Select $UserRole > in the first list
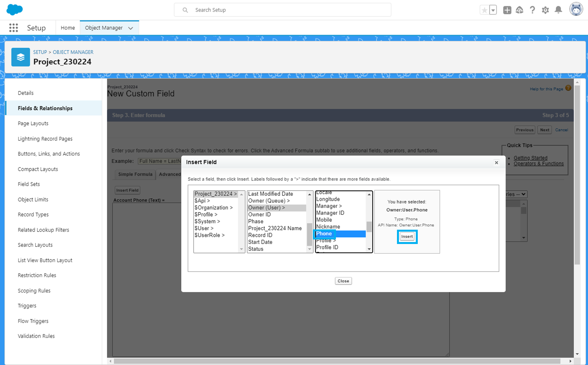 point(216,235)
